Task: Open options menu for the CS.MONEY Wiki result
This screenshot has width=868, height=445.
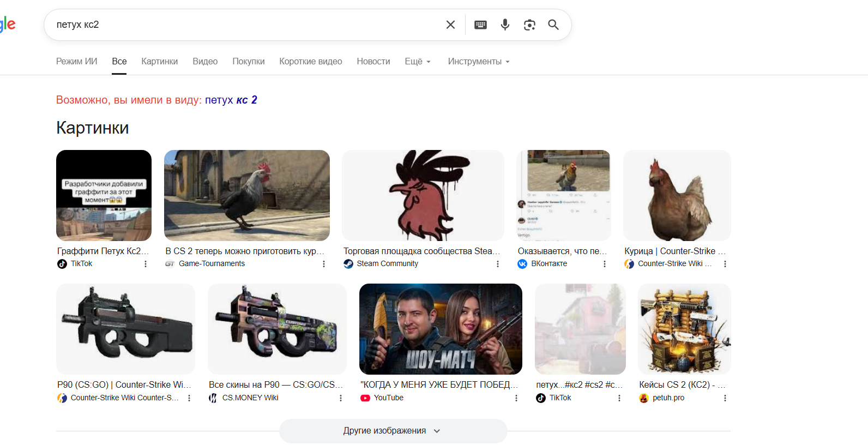Action: (341, 398)
